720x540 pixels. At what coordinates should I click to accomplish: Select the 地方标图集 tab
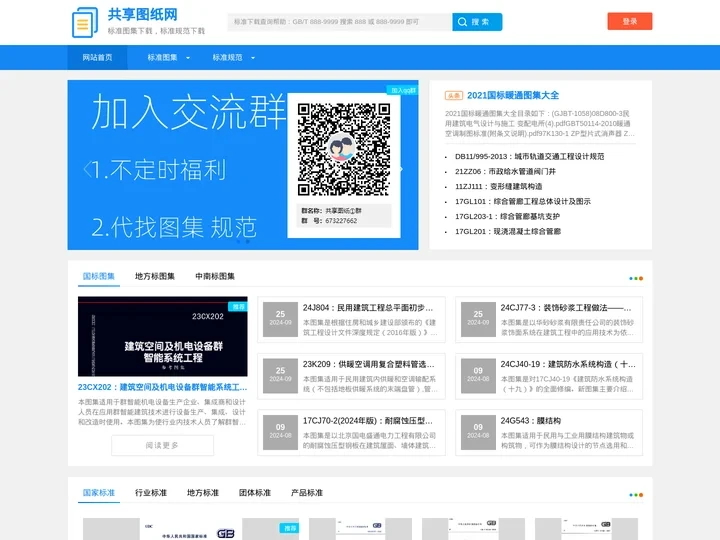[x=155, y=276]
